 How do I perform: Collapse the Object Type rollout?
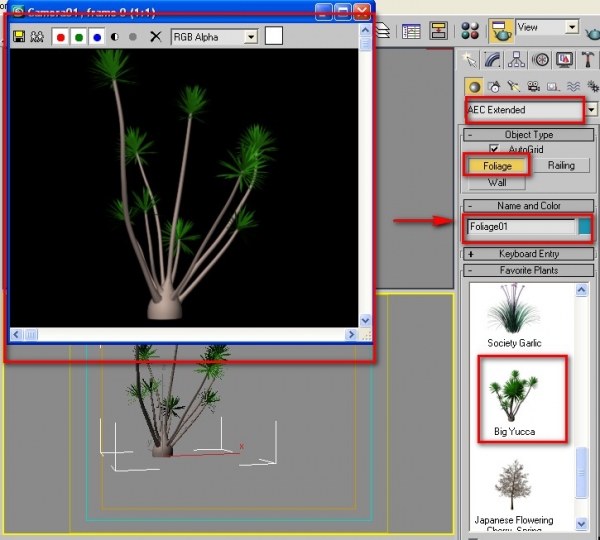tap(528, 135)
